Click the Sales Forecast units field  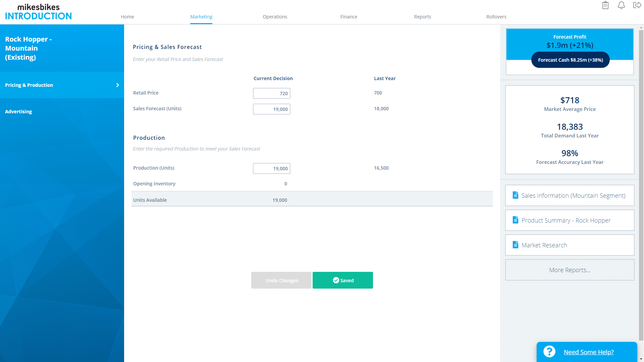[271, 109]
